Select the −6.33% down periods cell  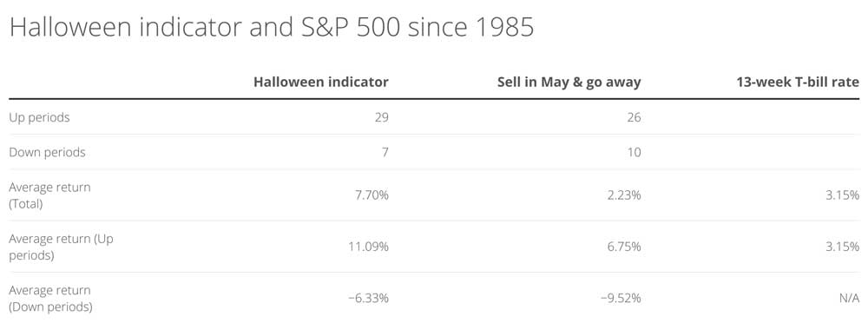tap(369, 298)
